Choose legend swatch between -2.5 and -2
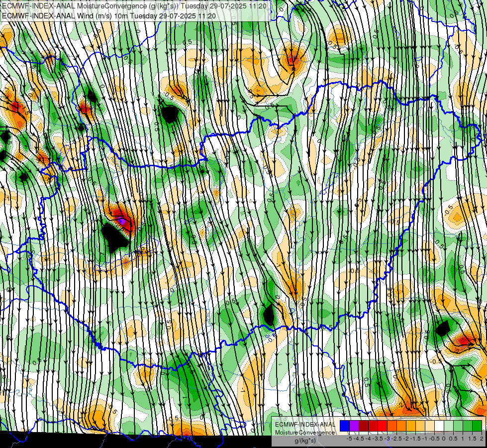The height and width of the screenshot is (448, 487). pos(401,426)
